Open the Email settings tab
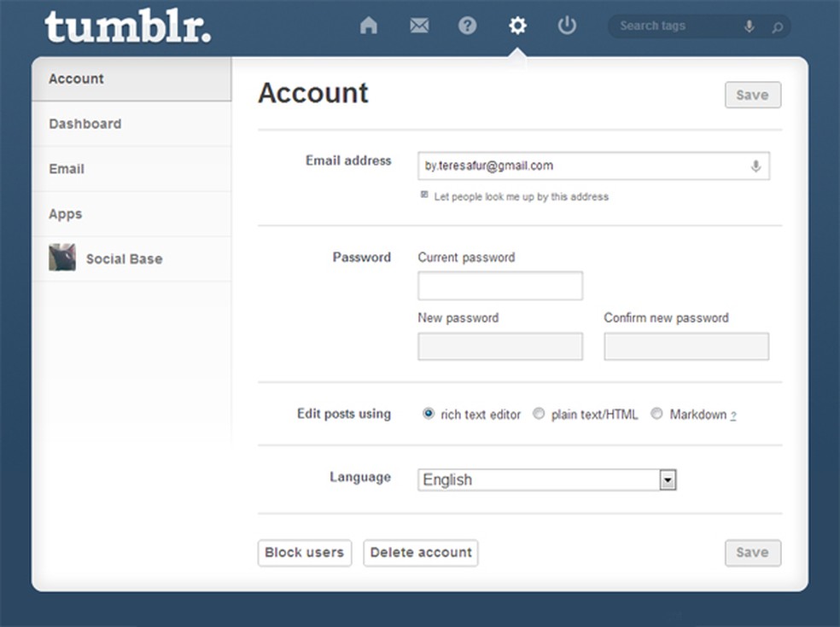 click(x=67, y=169)
